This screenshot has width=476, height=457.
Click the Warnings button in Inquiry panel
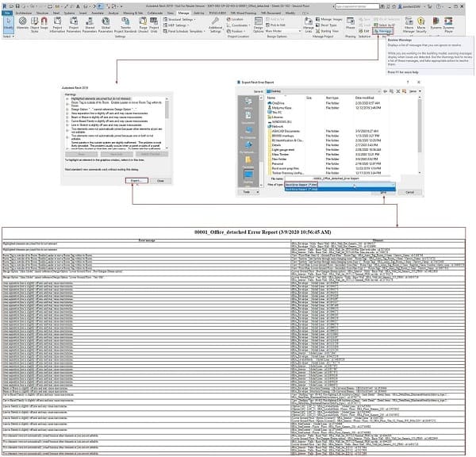tap(383, 31)
